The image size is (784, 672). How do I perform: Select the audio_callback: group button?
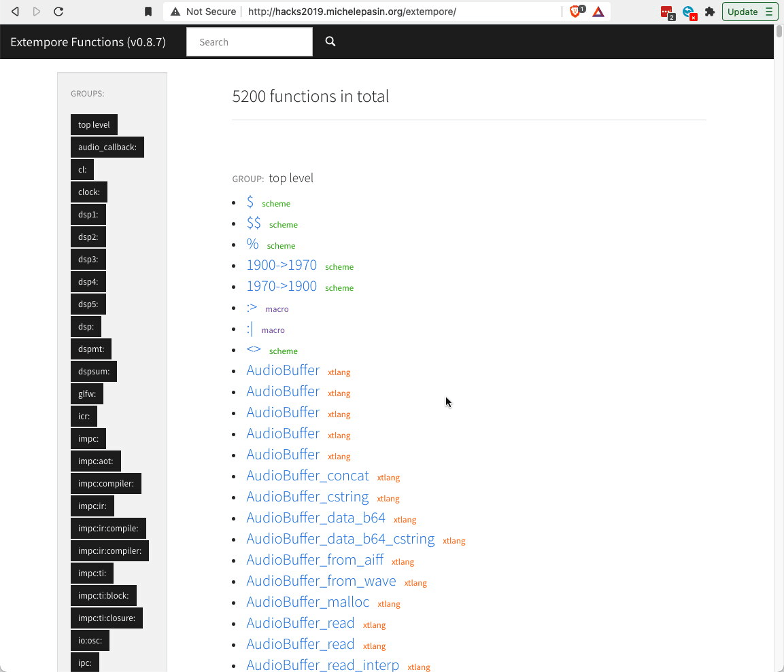107,147
